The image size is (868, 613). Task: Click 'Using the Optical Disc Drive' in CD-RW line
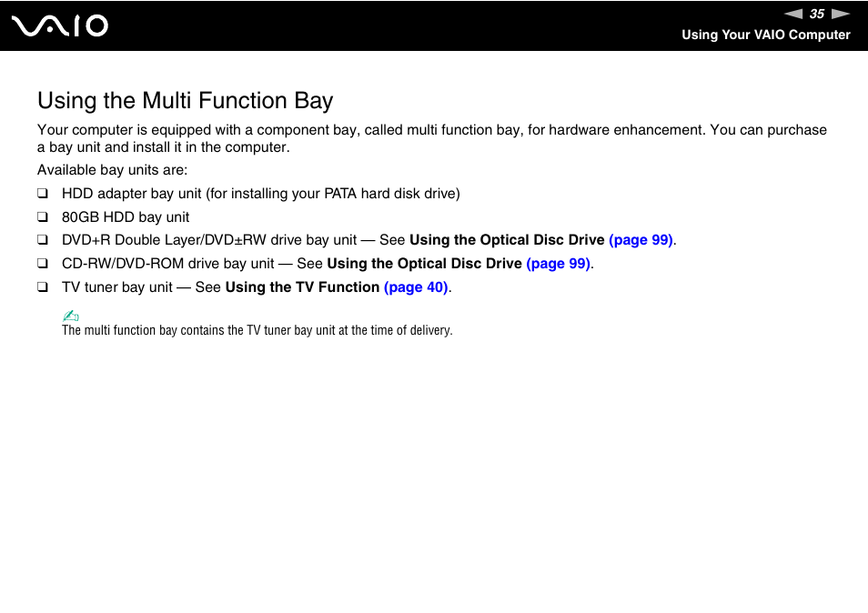point(424,264)
